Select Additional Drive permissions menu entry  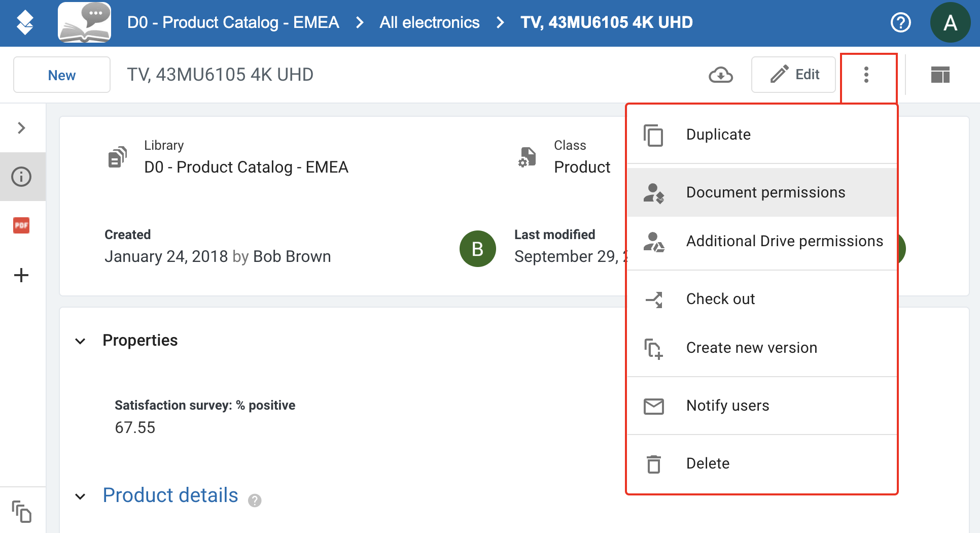tap(762, 241)
